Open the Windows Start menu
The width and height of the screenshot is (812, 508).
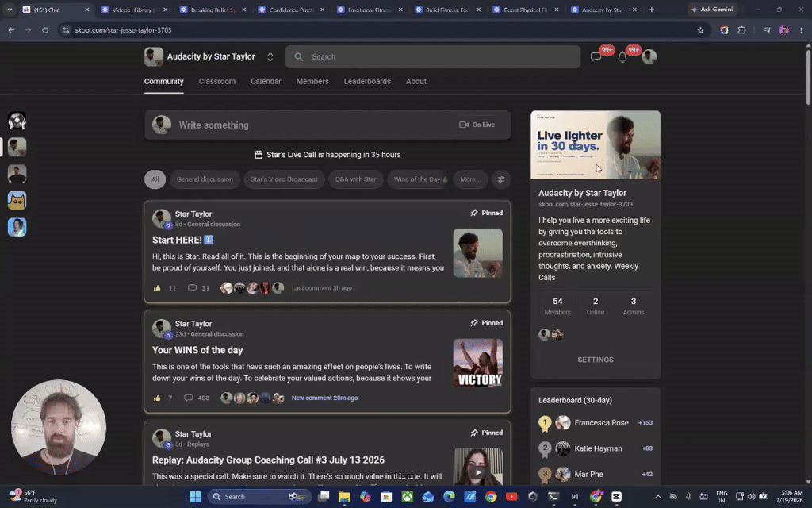pos(195,497)
